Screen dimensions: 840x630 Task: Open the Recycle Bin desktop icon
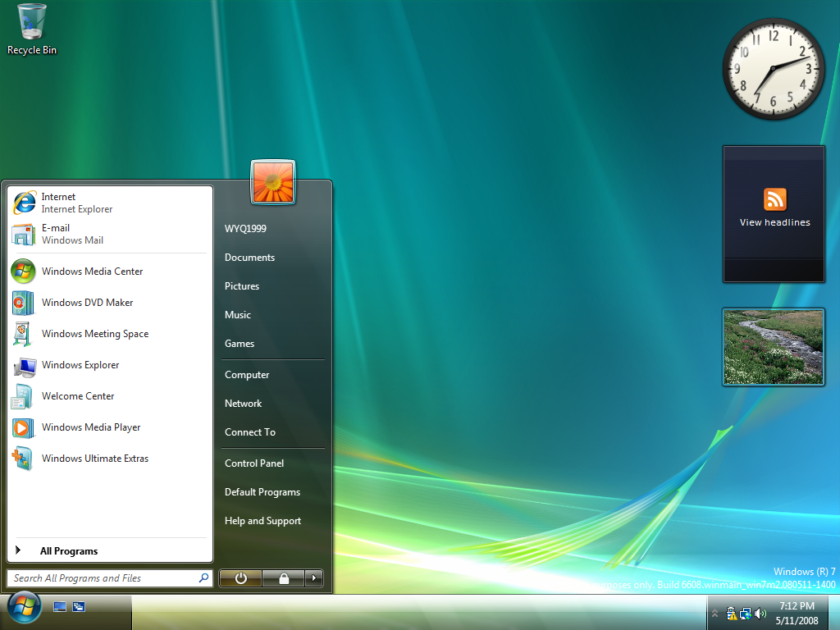[32, 30]
